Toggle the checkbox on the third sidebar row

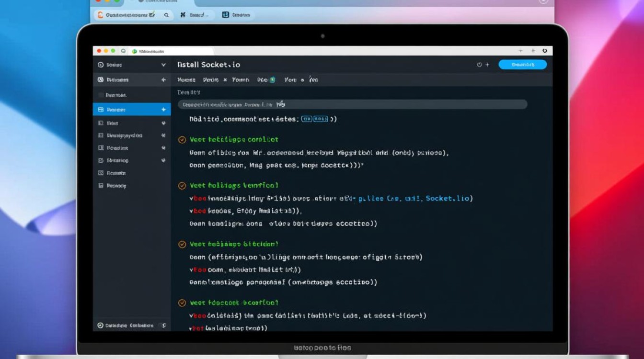point(101,95)
